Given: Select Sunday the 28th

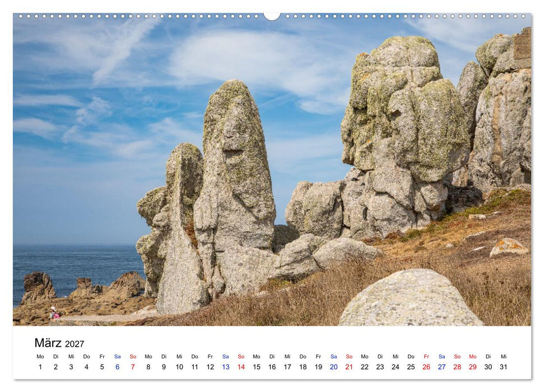Looking at the screenshot, I should point(457,367).
